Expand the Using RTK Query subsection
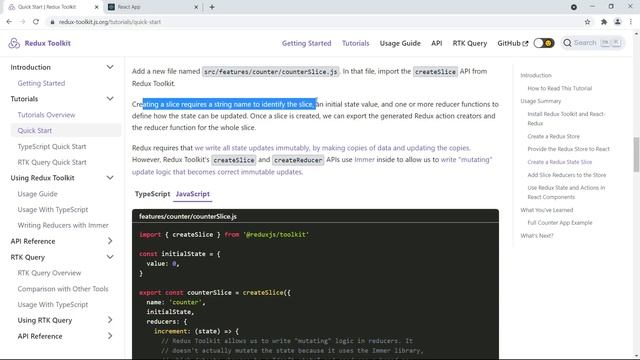The width and height of the screenshot is (640, 360). pos(110,320)
